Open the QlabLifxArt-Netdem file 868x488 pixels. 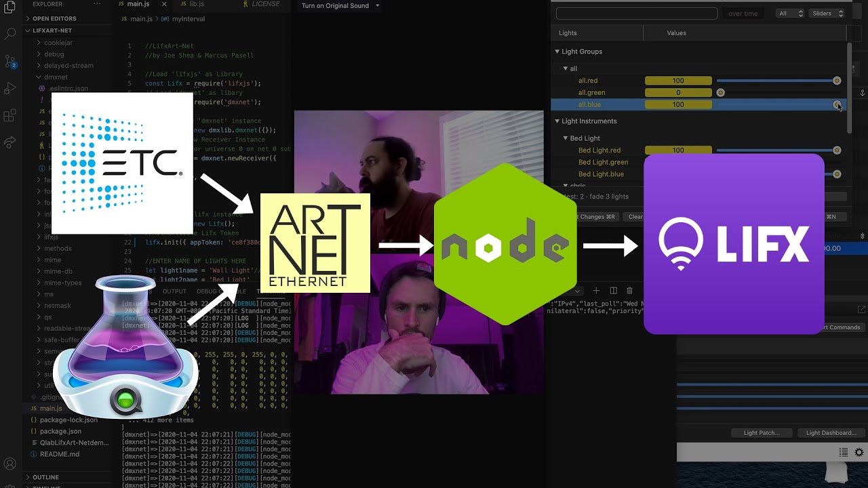click(x=74, y=443)
